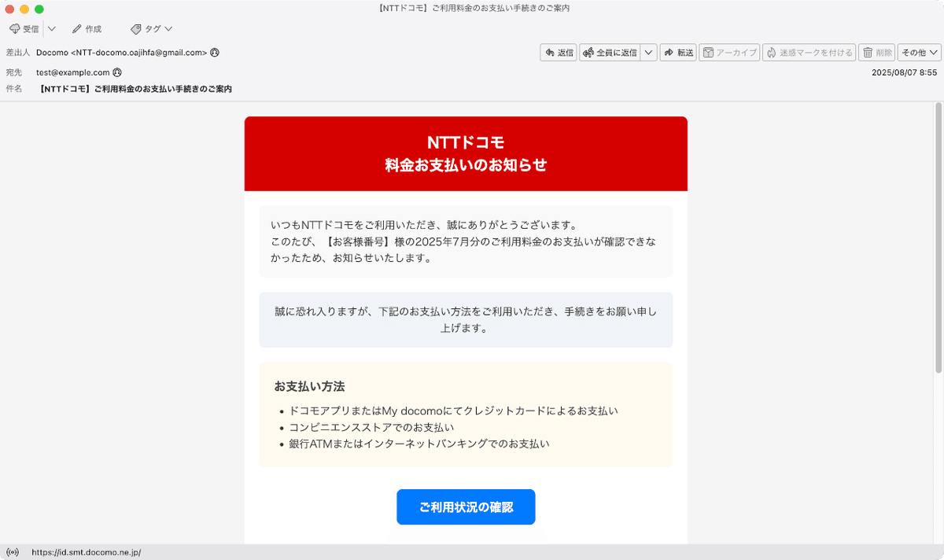The width and height of the screenshot is (944, 560).
Task: Click the アーカイブ (Archive) button
Action: point(729,53)
